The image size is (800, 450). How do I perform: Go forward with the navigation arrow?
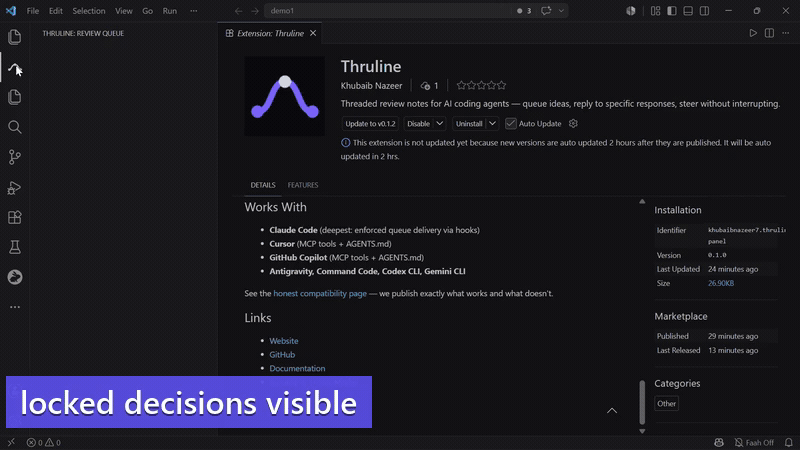click(x=255, y=11)
